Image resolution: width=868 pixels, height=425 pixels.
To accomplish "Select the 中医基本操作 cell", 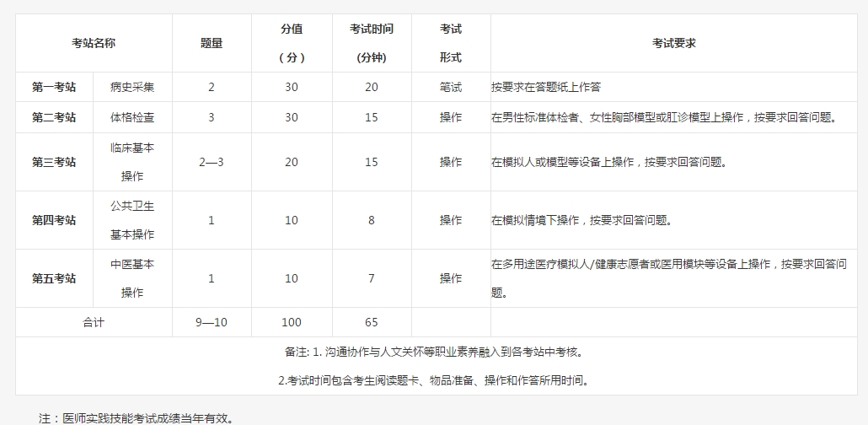I will tap(132, 278).
